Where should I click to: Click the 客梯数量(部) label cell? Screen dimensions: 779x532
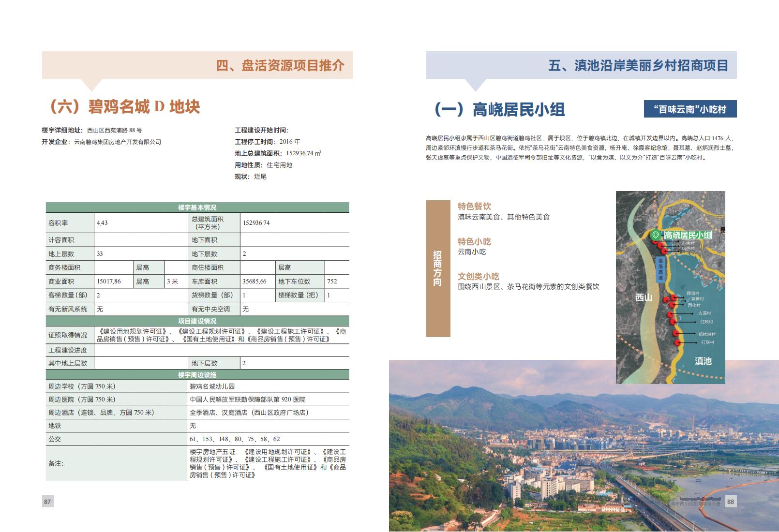pos(70,295)
